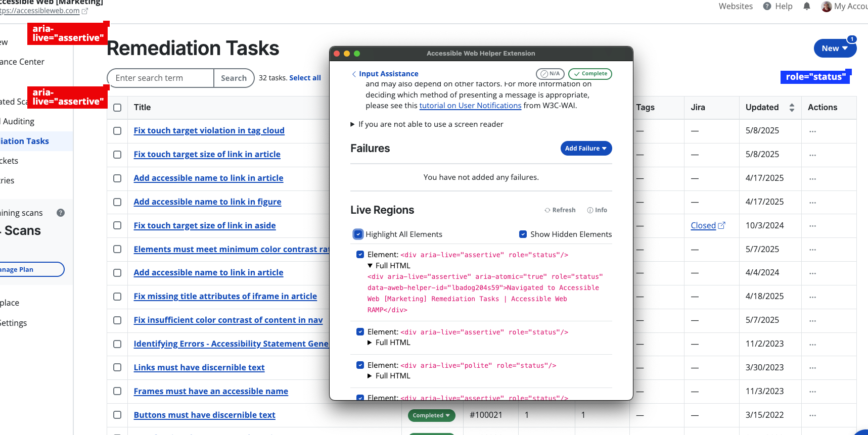The height and width of the screenshot is (435, 868).
Task: Expand Full HTML for the polite live region
Action: [x=370, y=376]
